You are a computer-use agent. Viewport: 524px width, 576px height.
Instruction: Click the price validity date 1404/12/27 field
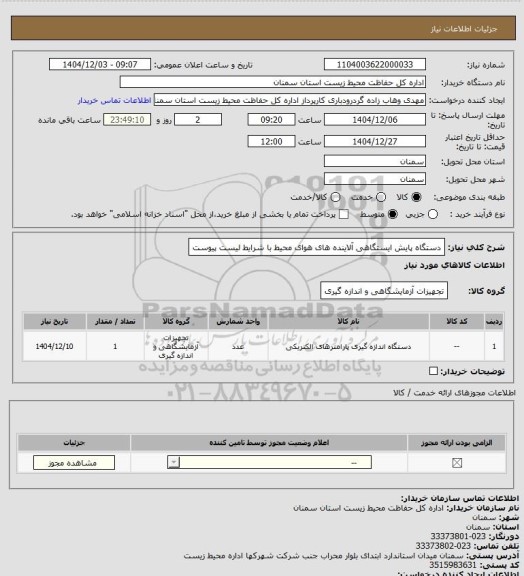pos(375,141)
